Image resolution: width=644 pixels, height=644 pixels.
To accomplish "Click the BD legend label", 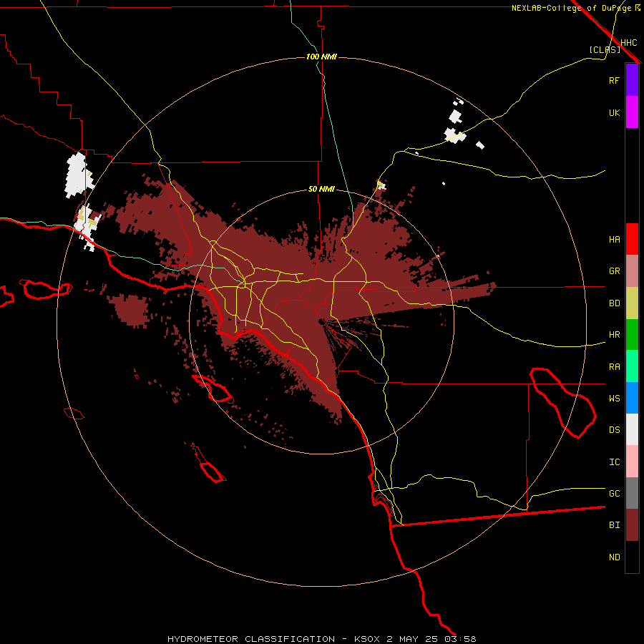I will [614, 303].
